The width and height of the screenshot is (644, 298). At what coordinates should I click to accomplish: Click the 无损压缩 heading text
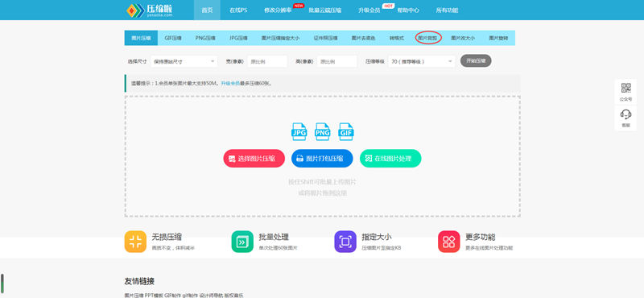(167, 237)
